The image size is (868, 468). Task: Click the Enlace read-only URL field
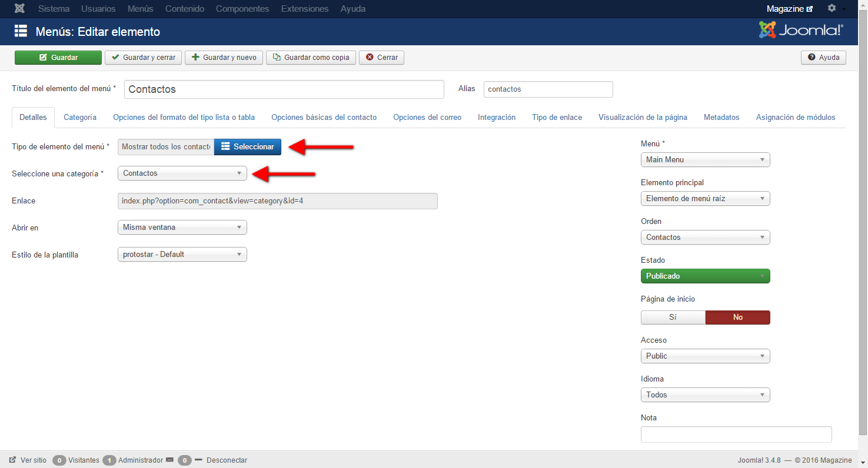click(278, 200)
